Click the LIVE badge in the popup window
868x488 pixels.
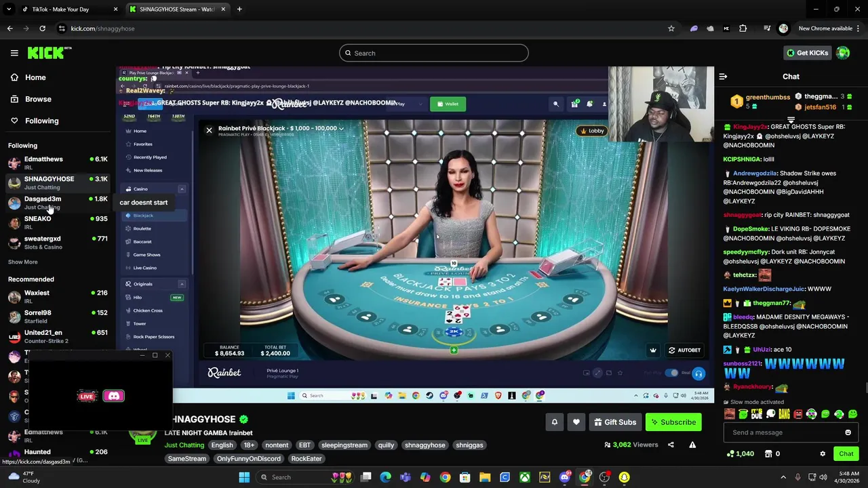point(87,396)
